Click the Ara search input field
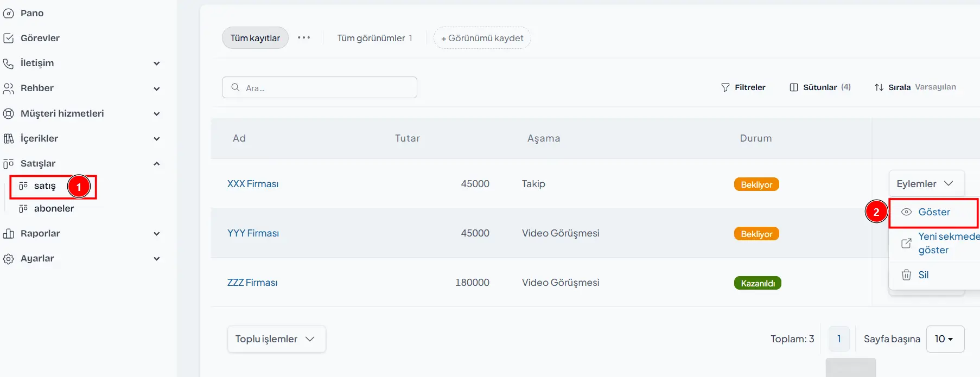Viewport: 980px width, 377px height. [x=319, y=87]
